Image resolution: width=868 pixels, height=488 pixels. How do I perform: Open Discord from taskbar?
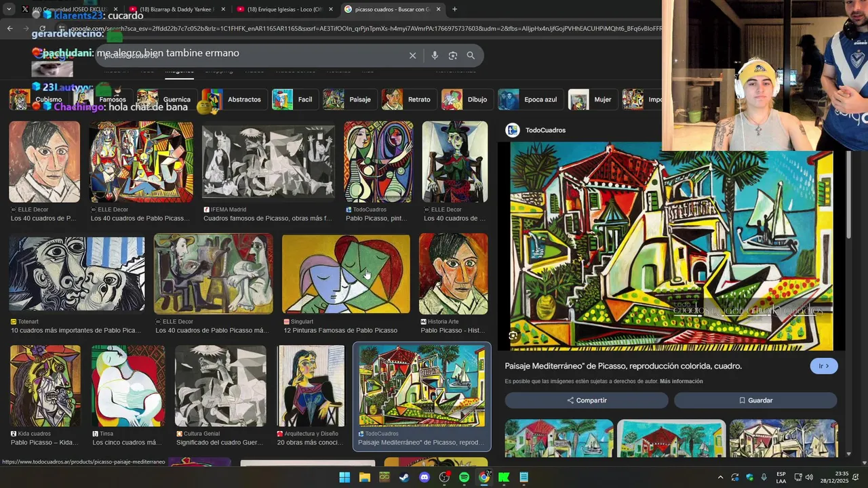click(x=425, y=477)
